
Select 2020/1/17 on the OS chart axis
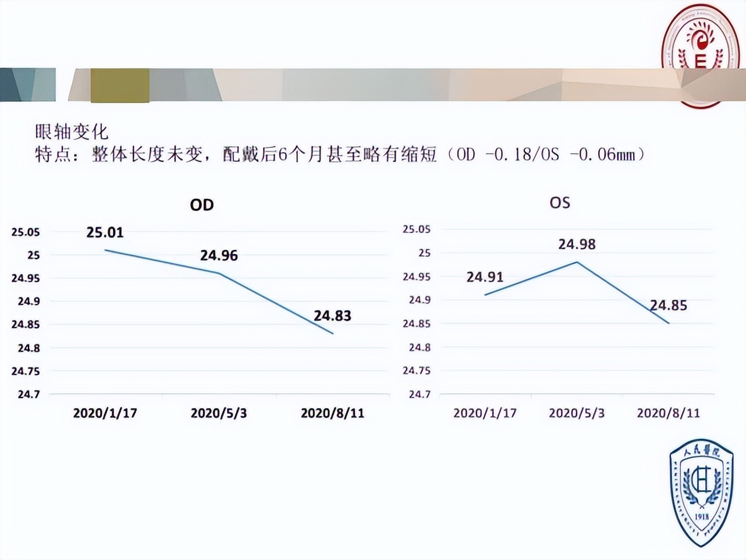[485, 413]
